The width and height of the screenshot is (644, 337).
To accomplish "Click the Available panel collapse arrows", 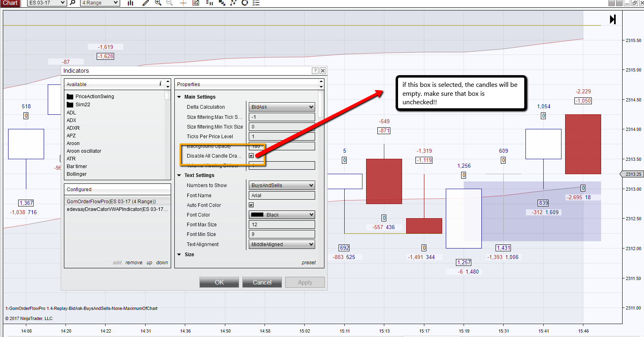I will pyautogui.click(x=168, y=84).
